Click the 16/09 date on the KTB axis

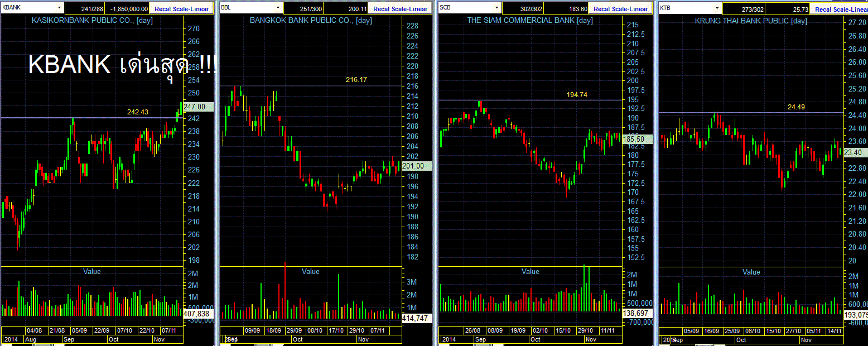pos(711,331)
